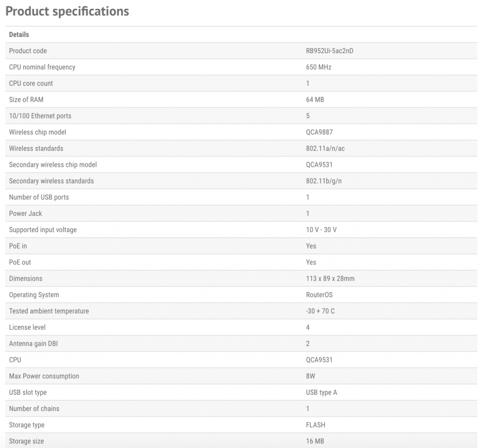Click the RouterOS operating system value
478x448 pixels.
(x=319, y=295)
